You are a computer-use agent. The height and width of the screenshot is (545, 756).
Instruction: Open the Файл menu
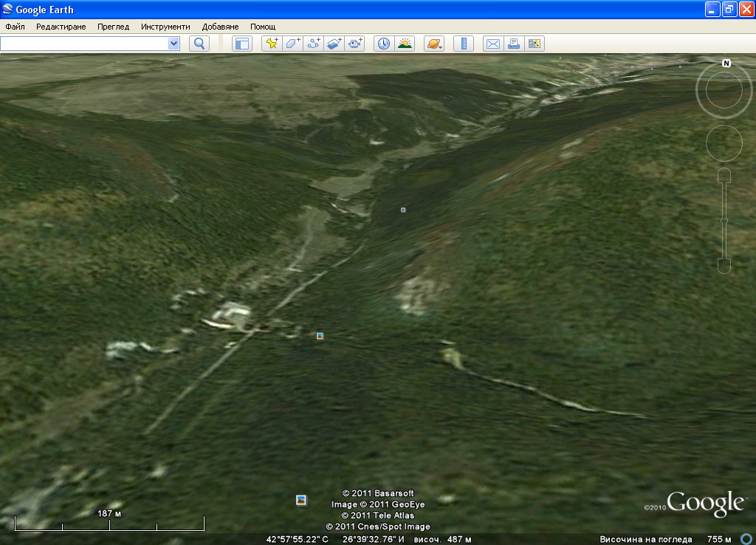[x=15, y=27]
